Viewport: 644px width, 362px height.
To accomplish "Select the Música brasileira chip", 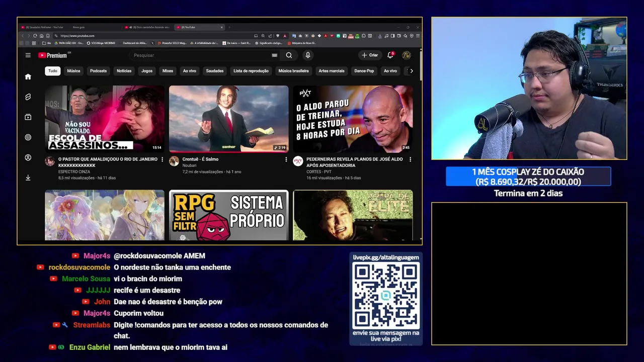I will (293, 71).
